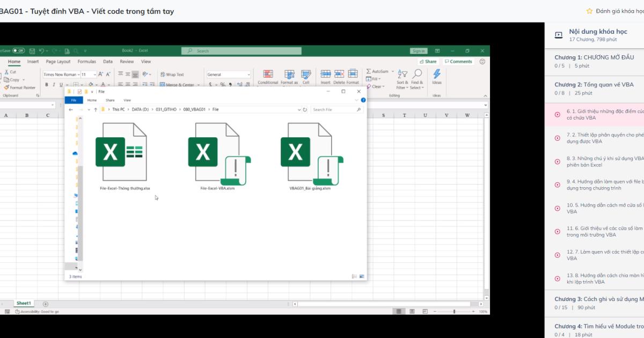Click 031_GITIHO in the address path

(x=166, y=109)
